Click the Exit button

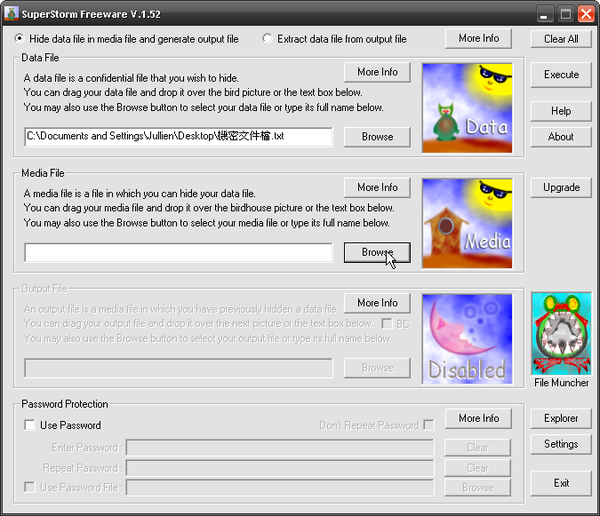[x=561, y=483]
